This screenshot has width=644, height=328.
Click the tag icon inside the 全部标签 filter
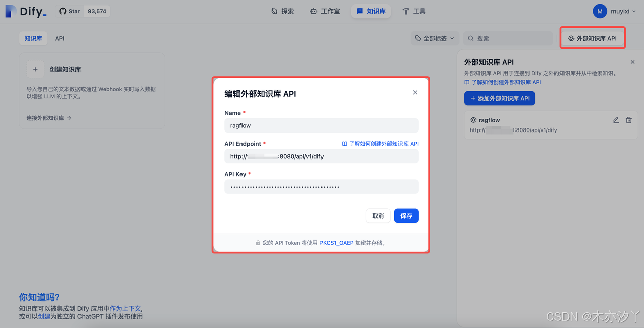(x=417, y=38)
